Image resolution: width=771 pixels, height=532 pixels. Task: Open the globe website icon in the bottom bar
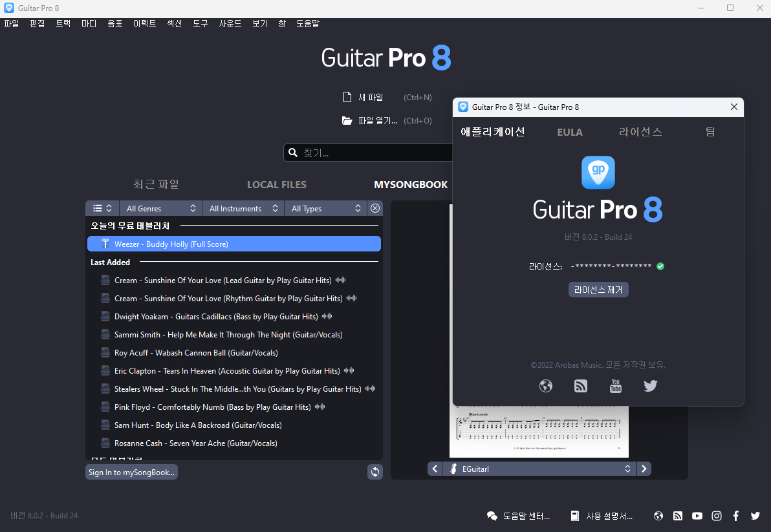click(x=658, y=516)
